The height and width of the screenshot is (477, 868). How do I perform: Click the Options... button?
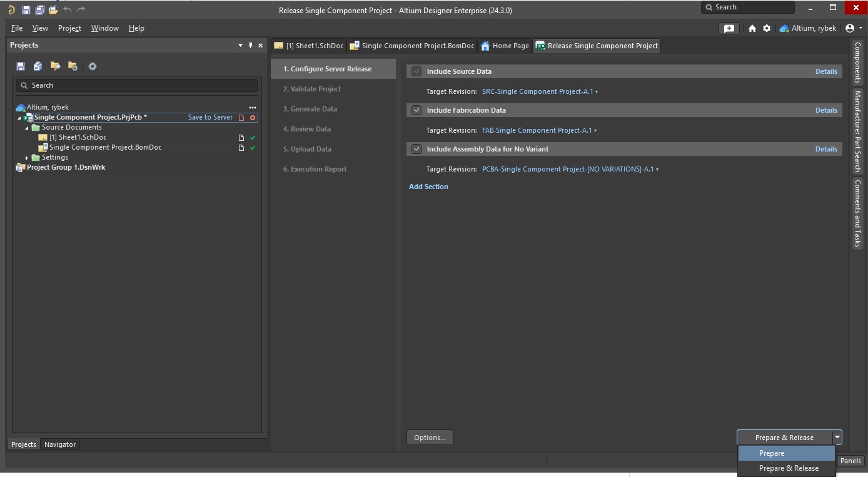[x=430, y=438]
